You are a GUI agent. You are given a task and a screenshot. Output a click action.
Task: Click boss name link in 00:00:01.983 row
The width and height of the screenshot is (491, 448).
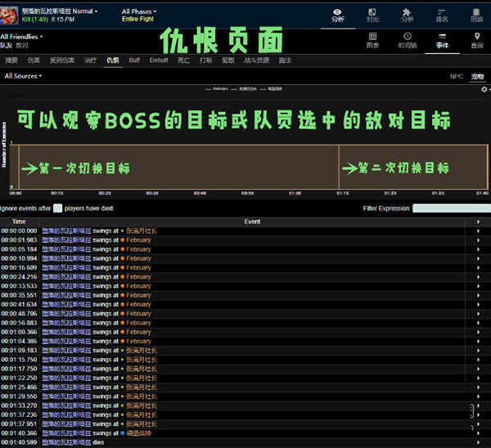pos(66,240)
